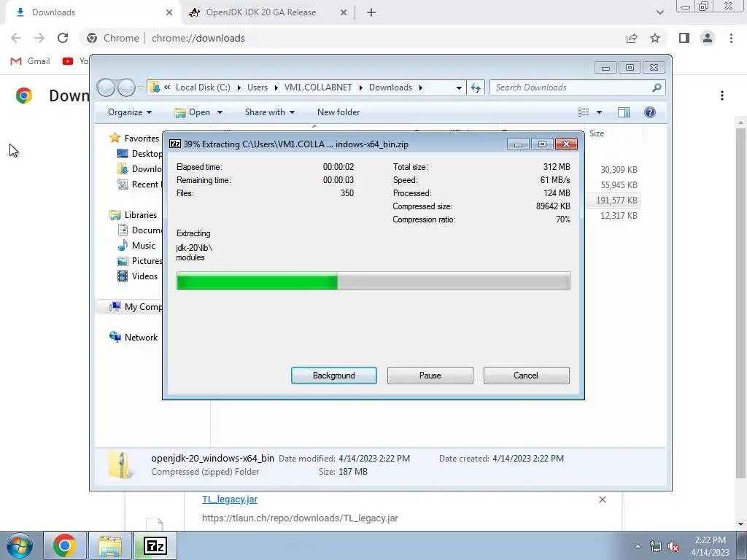The height and width of the screenshot is (560, 747).
Task: Change view icon in Explorer toolbar
Action: [x=583, y=112]
